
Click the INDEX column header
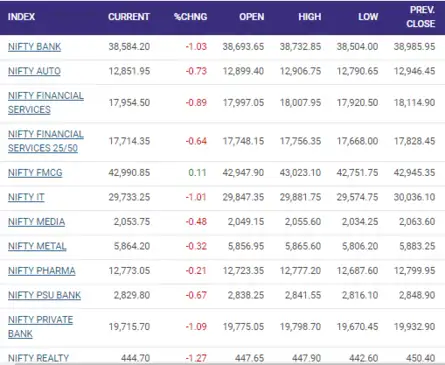21,17
